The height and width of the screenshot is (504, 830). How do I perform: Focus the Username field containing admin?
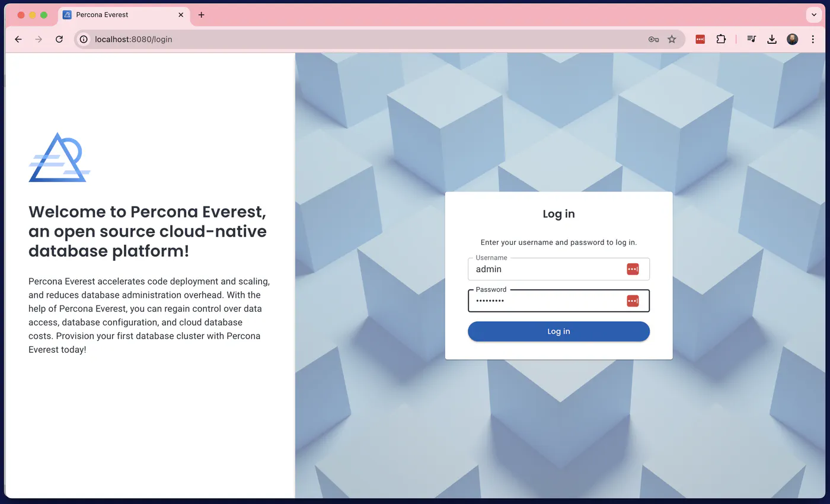558,269
